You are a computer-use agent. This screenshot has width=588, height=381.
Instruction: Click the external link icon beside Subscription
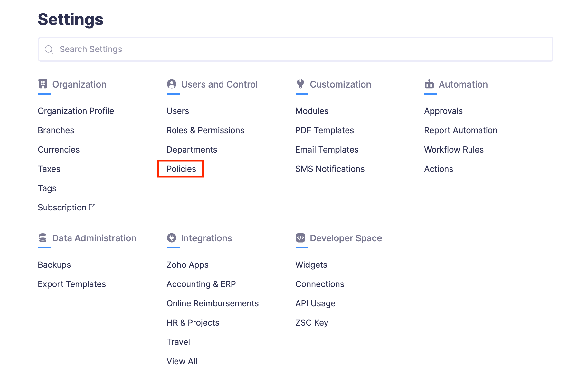pyautogui.click(x=92, y=207)
